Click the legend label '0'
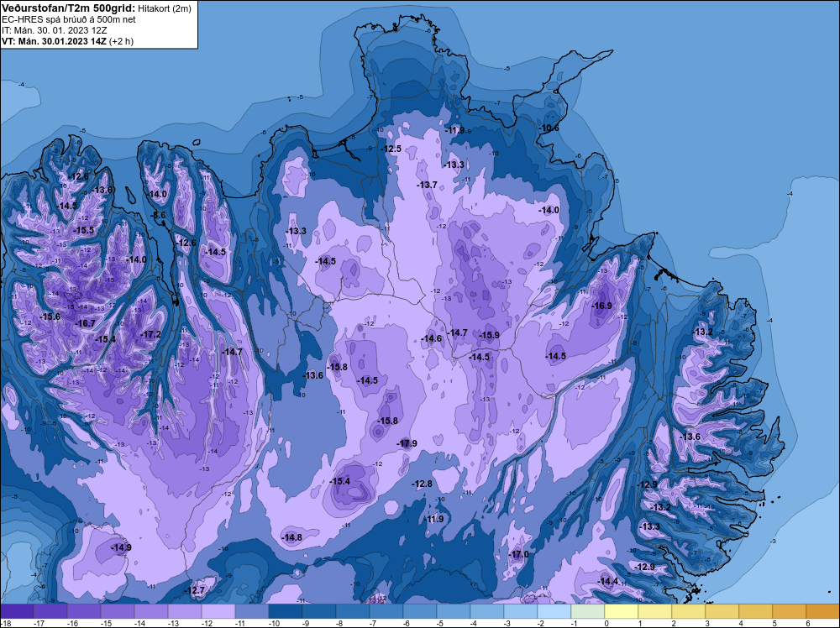The width and height of the screenshot is (840, 628). (606, 623)
